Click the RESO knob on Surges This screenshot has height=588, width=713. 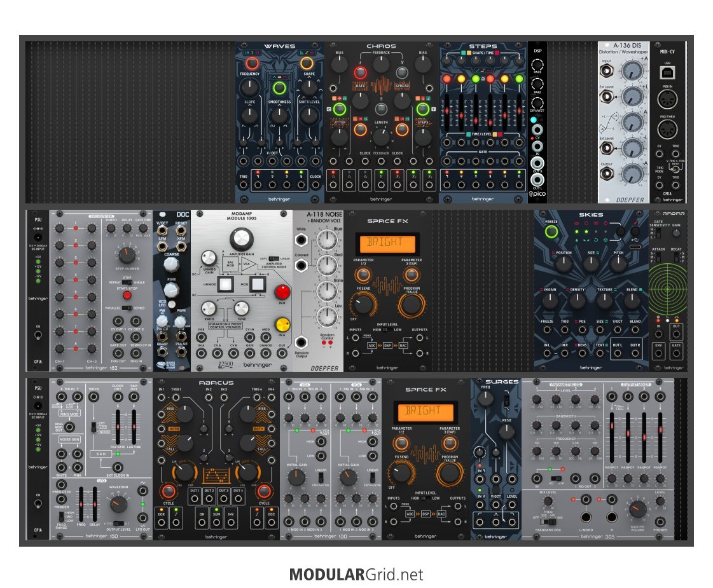click(x=506, y=432)
